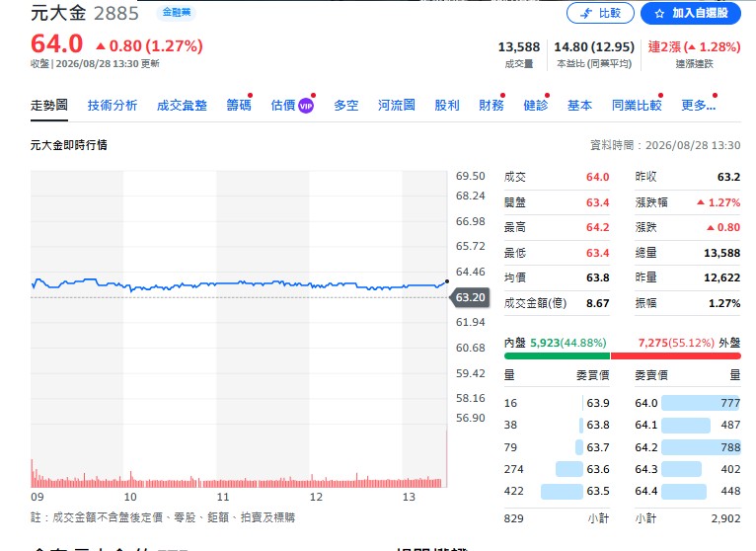
Task: Click the 13,588 成交量 figure in header
Action: 519,46
